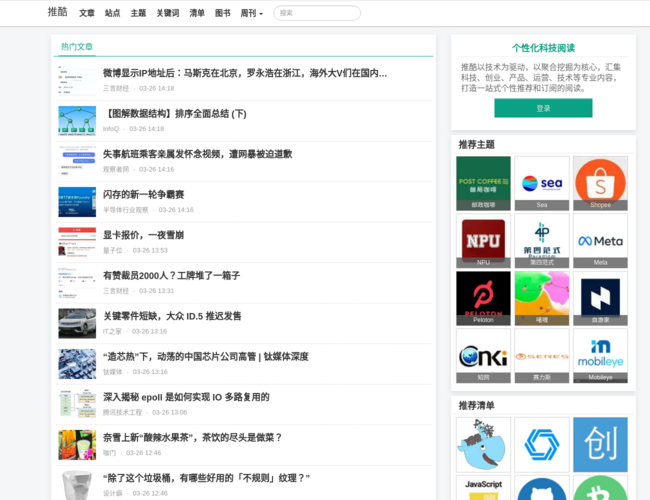The width and height of the screenshot is (650, 500).
Task: Click the chip thumbnail for 造芯热 article
Action: (x=77, y=364)
